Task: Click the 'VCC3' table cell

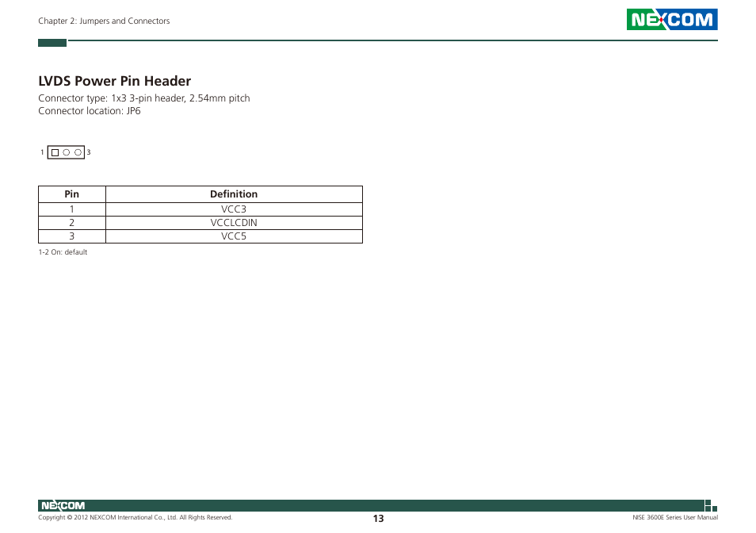Action: (234, 209)
